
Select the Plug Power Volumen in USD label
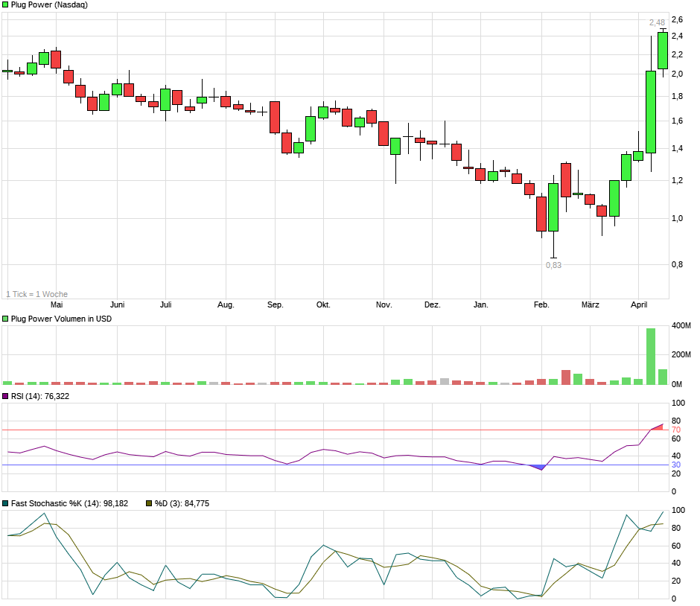(63, 319)
